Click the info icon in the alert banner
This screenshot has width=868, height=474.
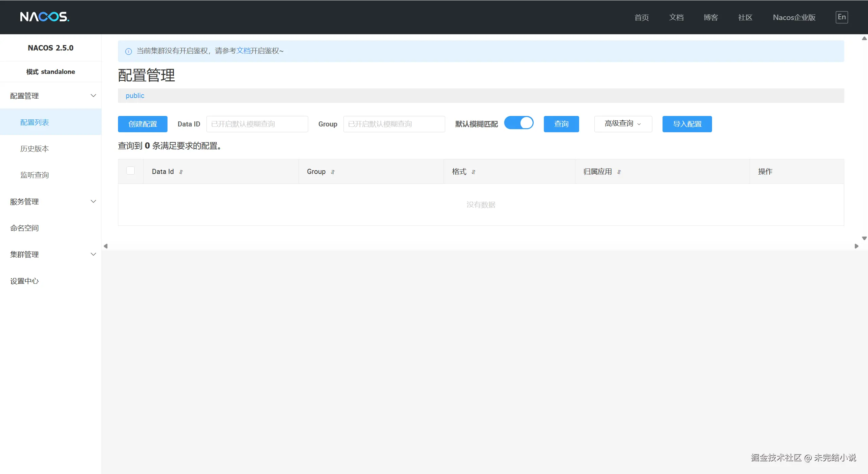(129, 51)
